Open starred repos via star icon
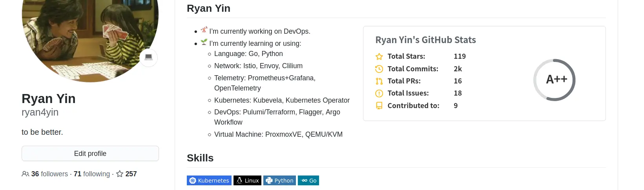The height and width of the screenshot is (190, 644). click(120, 174)
